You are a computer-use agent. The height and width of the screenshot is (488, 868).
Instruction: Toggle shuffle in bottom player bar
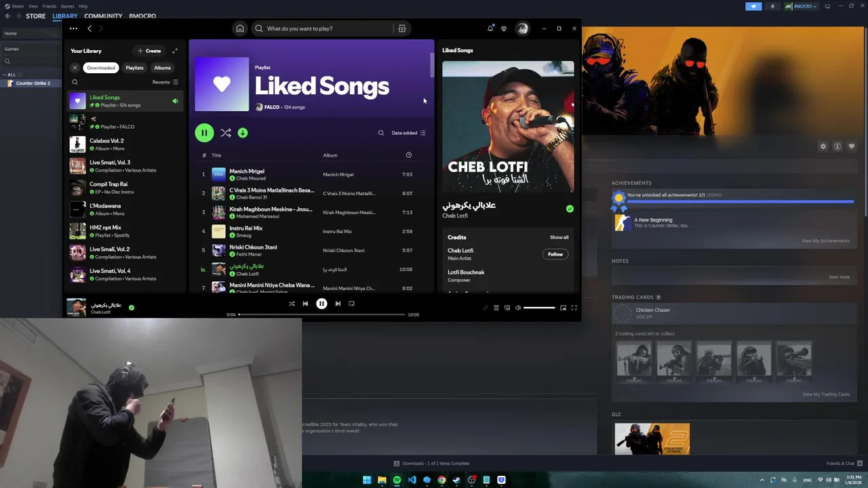point(292,304)
